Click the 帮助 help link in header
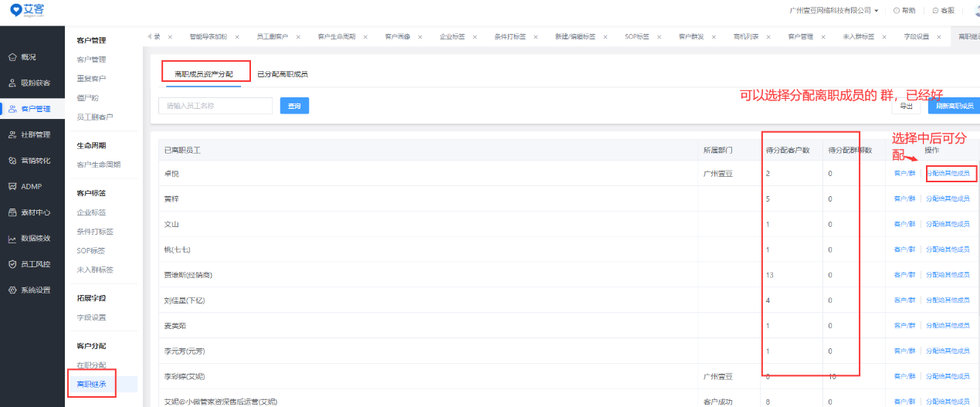Screen dimensions: 980x407 click(x=904, y=11)
